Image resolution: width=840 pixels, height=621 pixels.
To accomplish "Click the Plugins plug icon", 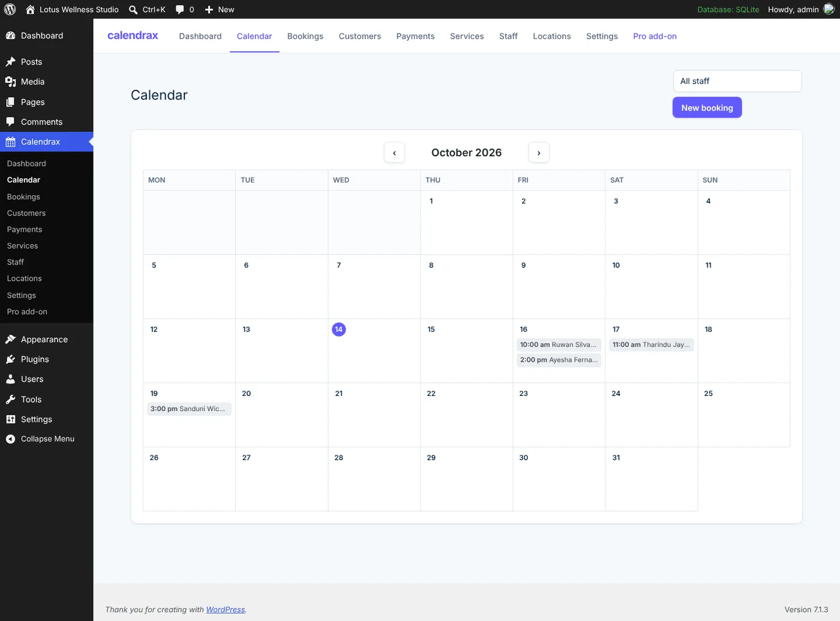I will click(x=11, y=359).
